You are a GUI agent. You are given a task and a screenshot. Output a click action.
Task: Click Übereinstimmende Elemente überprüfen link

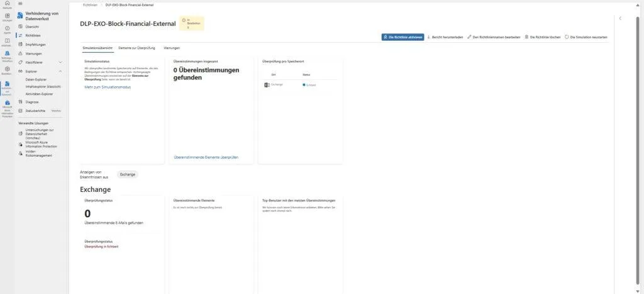[x=206, y=157]
